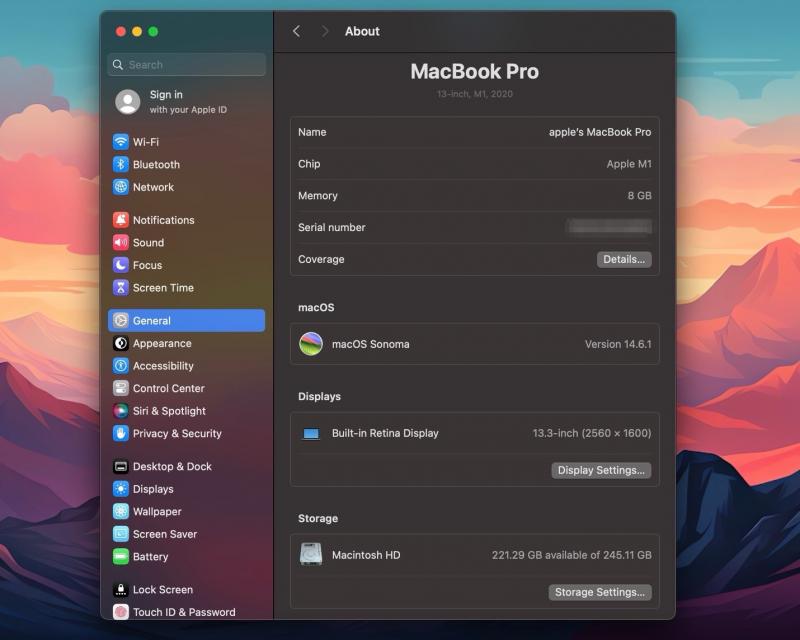Open the Siri & Spotlight label
This screenshot has width=800, height=640.
coord(169,411)
